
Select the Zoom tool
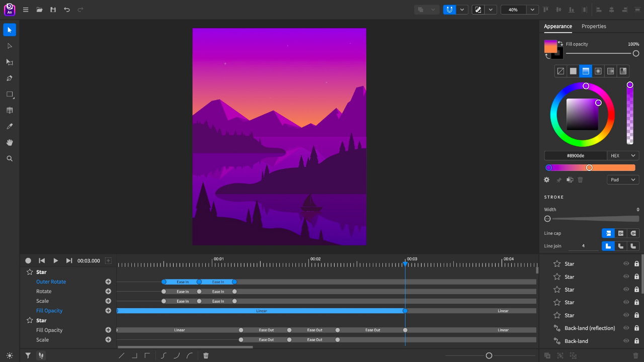coord(10,158)
